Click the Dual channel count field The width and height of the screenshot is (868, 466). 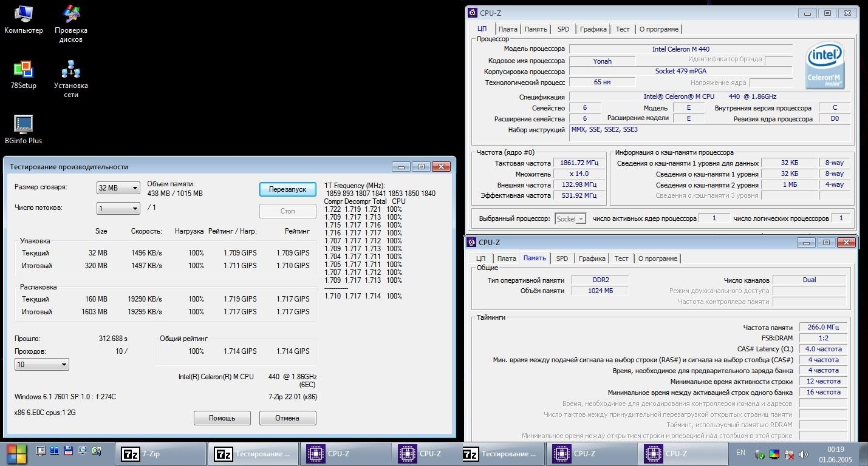[808, 280]
